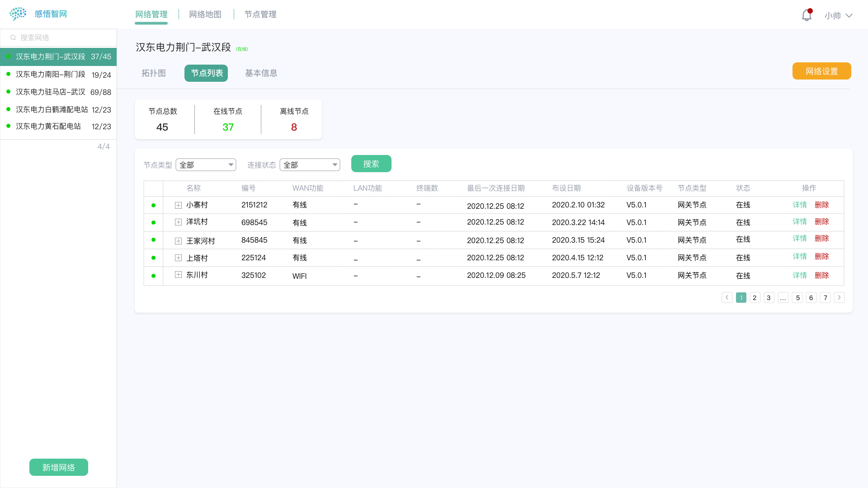The width and height of the screenshot is (868, 488).
Task: Expand the 王家河村 row plus icon
Action: coord(178,241)
